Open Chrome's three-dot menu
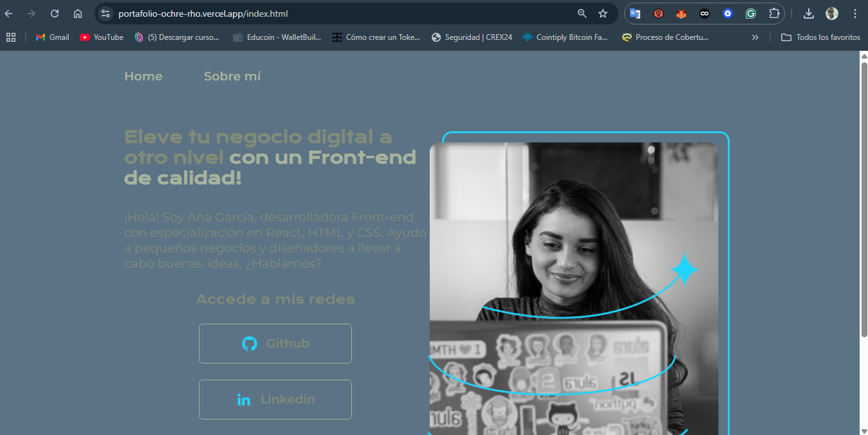Image resolution: width=868 pixels, height=435 pixels. click(855, 14)
